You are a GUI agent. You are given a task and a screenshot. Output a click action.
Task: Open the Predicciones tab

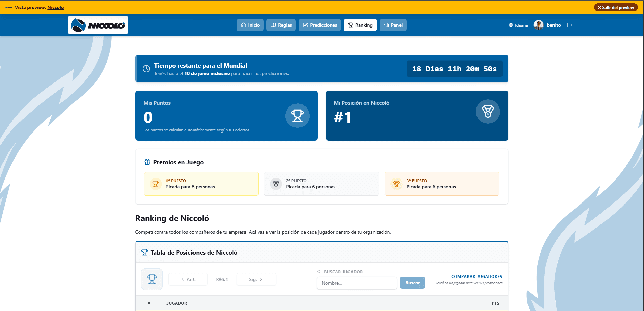point(320,25)
